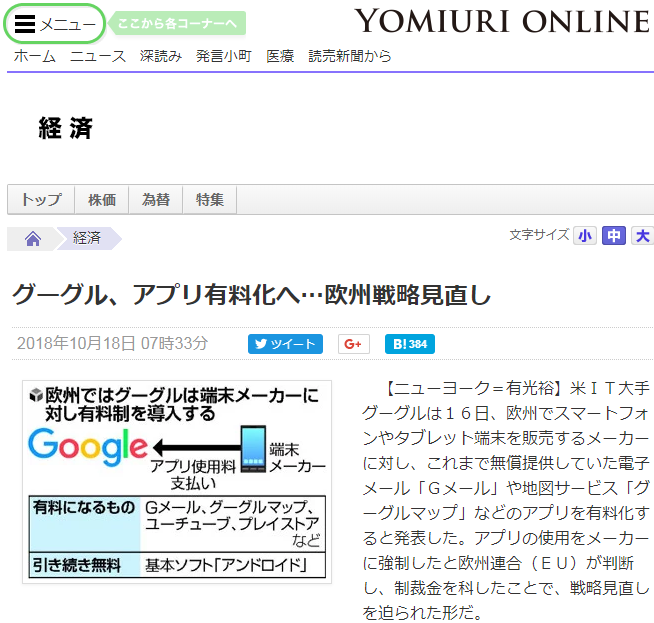Screen dimensions: 654x623
Task: Open the Google fee infographic image
Action: (x=177, y=482)
